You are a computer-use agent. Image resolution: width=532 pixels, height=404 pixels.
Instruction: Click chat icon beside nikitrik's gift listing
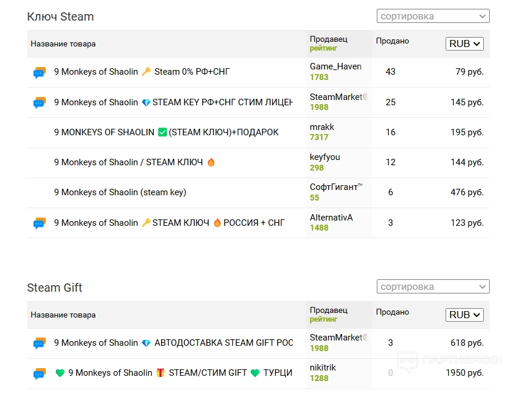(x=39, y=373)
